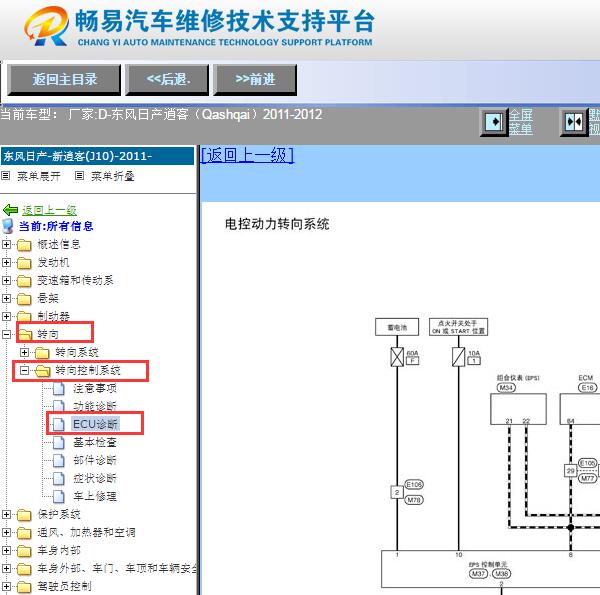Click the ECU诊断 document icon
The image size is (600, 595).
[x=59, y=424]
